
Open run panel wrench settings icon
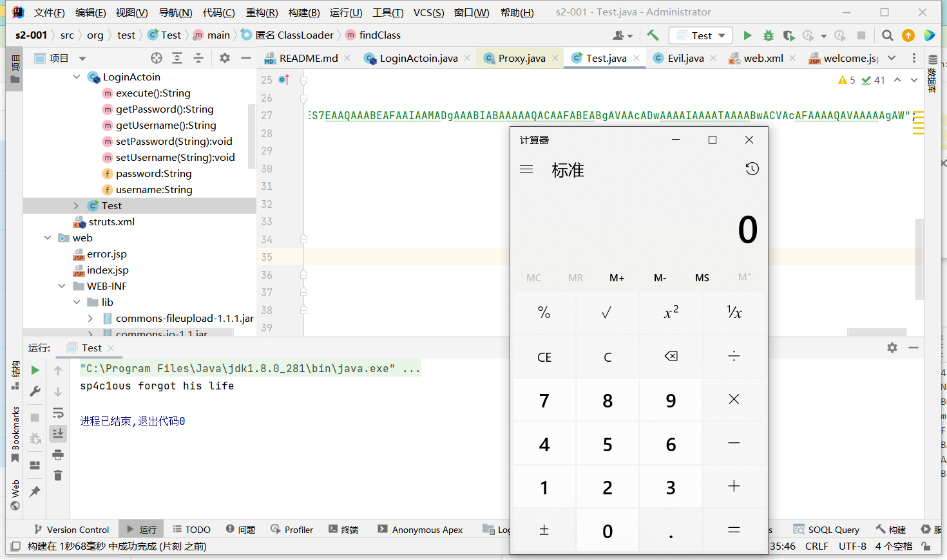(x=35, y=391)
